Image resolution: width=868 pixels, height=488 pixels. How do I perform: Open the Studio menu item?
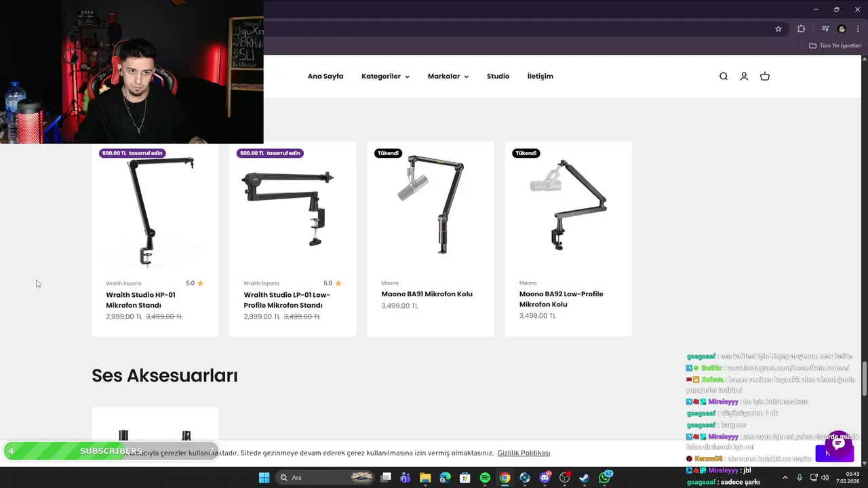[498, 77]
